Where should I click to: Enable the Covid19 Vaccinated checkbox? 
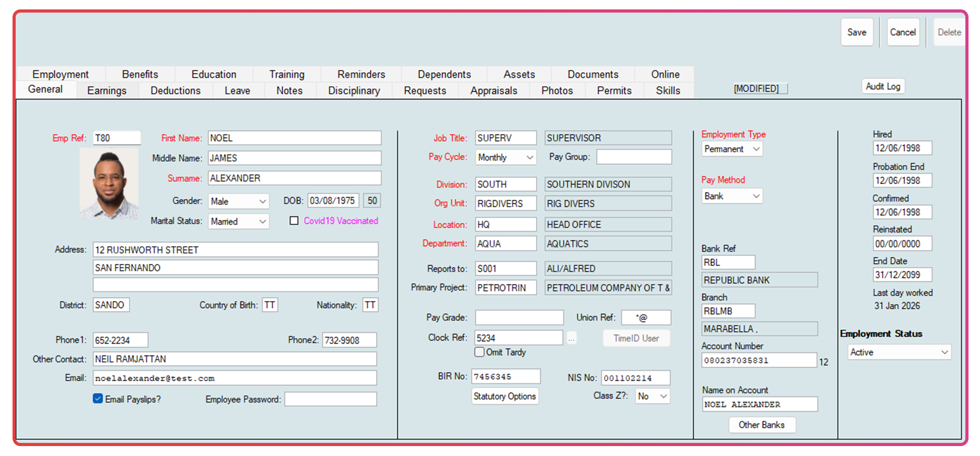294,221
